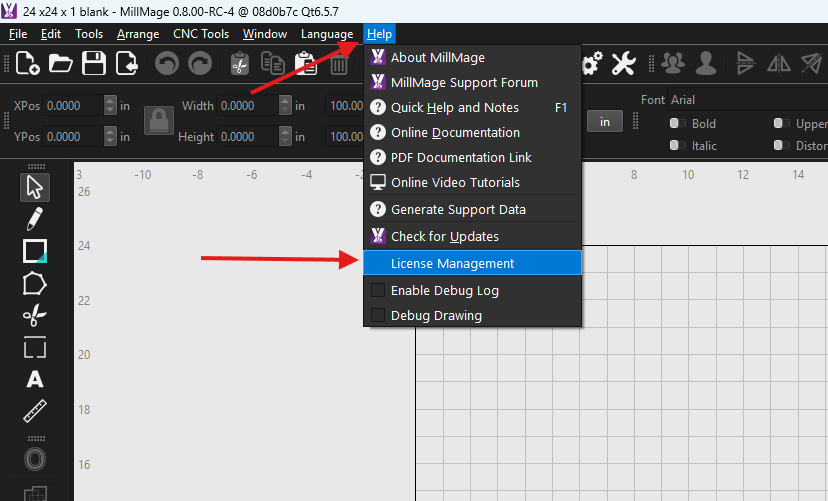
Task: Open Online Documentation
Action: (x=473, y=133)
